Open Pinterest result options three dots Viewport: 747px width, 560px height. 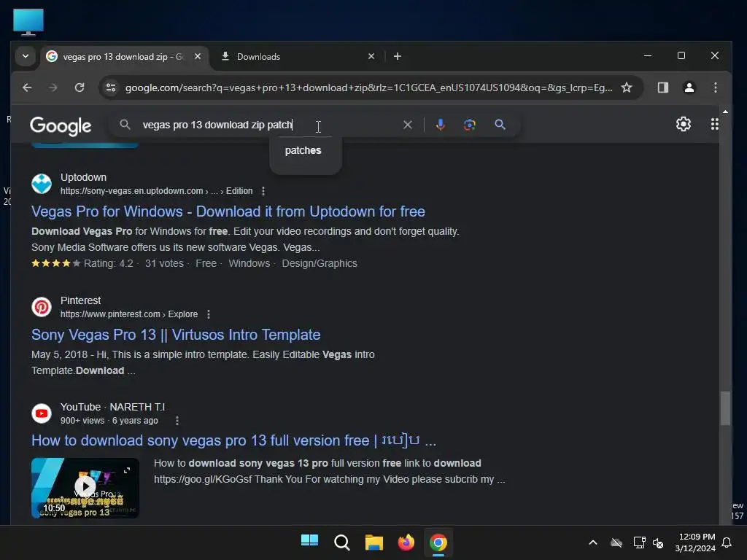point(208,314)
